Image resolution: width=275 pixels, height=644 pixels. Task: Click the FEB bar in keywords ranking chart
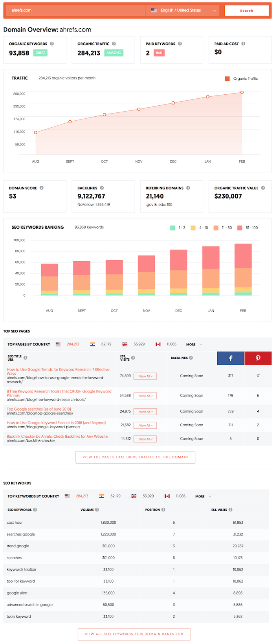click(x=243, y=270)
